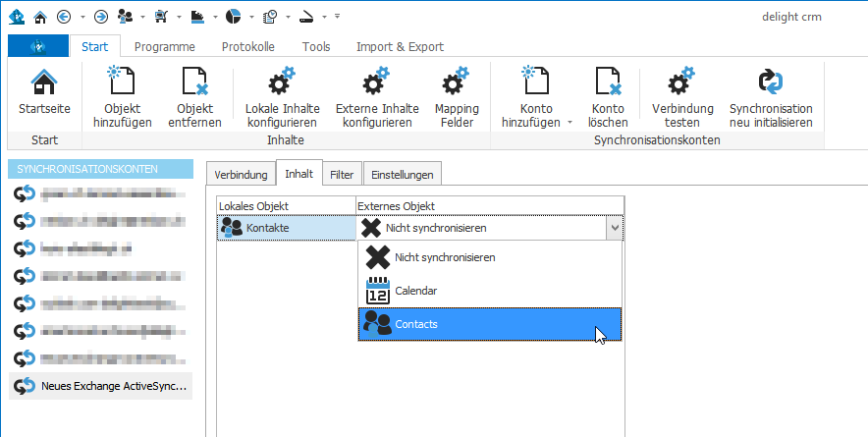The image size is (868, 437).
Task: Choose Contacts in the dropdown list
Action: tap(490, 324)
